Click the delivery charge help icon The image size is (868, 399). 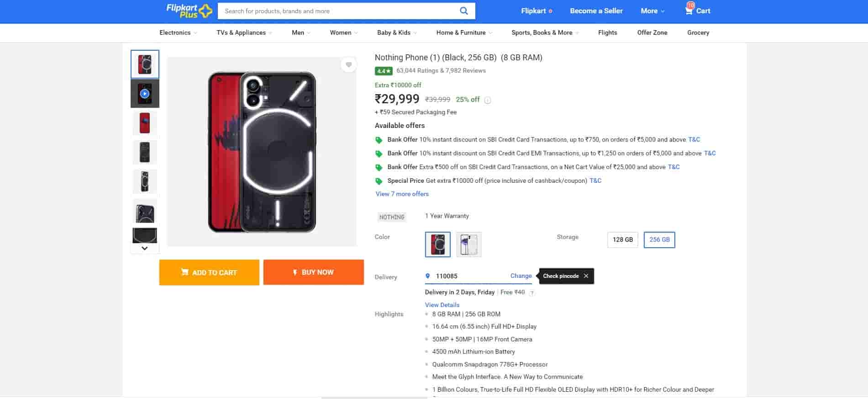click(532, 293)
